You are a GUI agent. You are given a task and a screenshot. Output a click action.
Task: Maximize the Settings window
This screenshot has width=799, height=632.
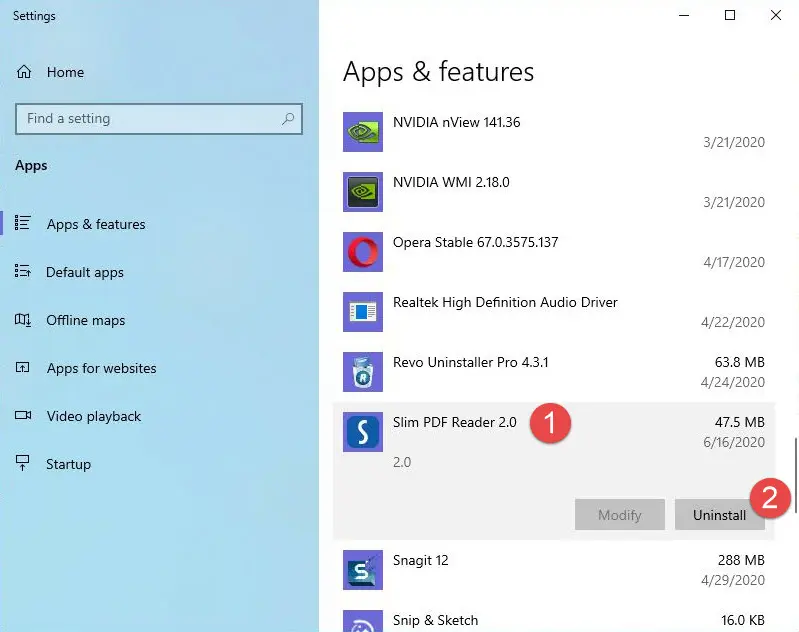tap(730, 15)
